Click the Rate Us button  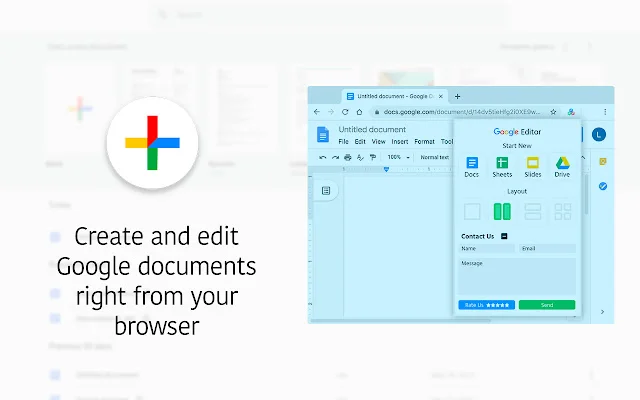click(x=487, y=305)
